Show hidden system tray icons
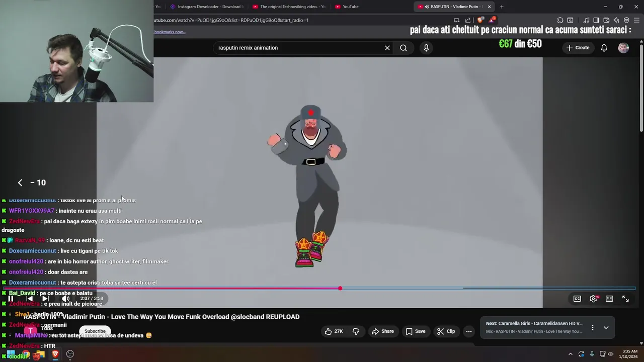This screenshot has width=644, height=362. tap(570, 354)
